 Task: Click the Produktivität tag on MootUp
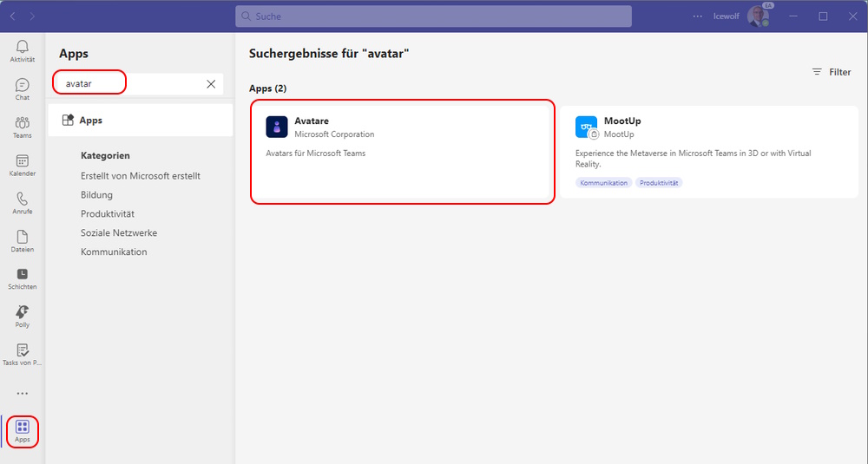[659, 182]
